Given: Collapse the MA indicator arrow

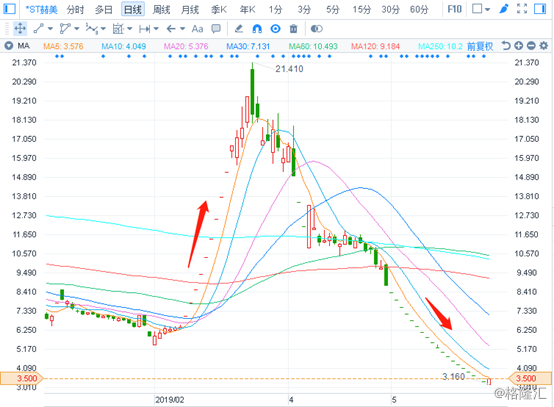Looking at the screenshot, I should 8,46.
